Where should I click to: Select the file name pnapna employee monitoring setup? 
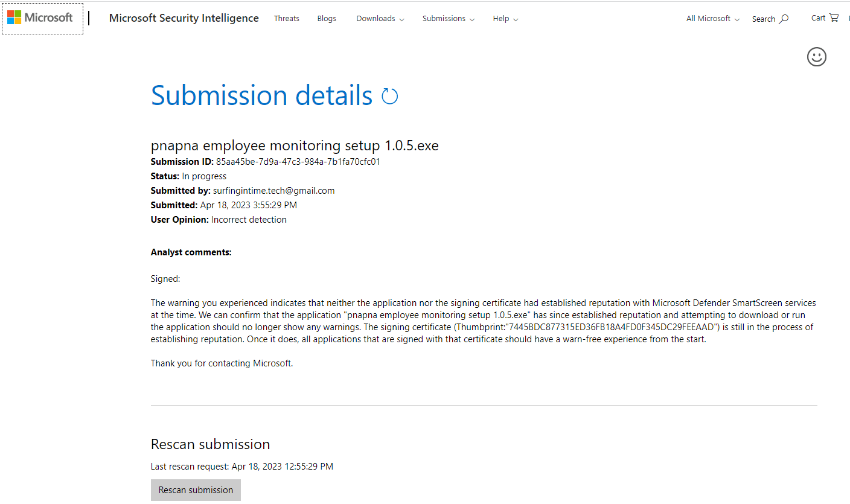295,145
